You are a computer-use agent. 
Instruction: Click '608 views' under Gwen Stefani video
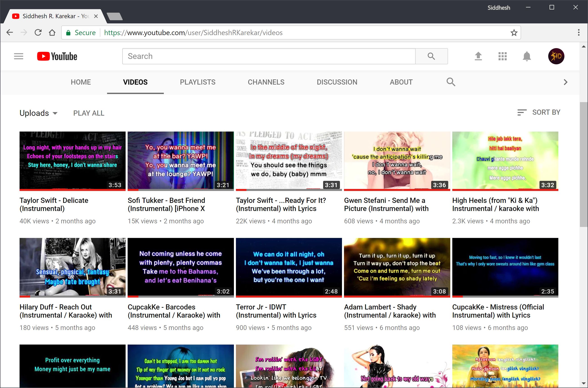tap(359, 221)
